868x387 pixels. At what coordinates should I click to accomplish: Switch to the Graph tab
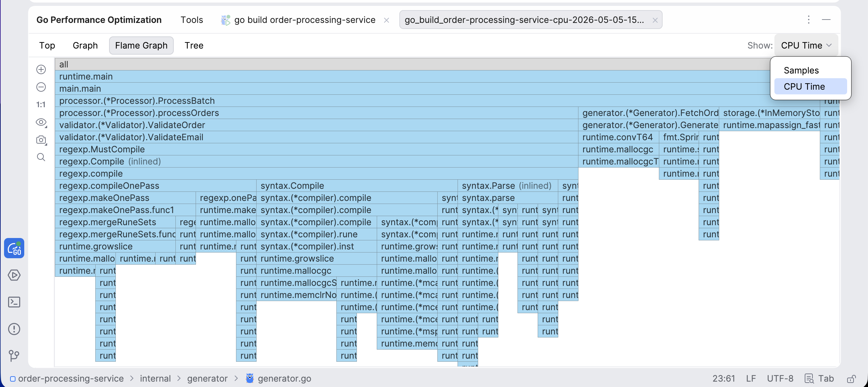point(85,46)
